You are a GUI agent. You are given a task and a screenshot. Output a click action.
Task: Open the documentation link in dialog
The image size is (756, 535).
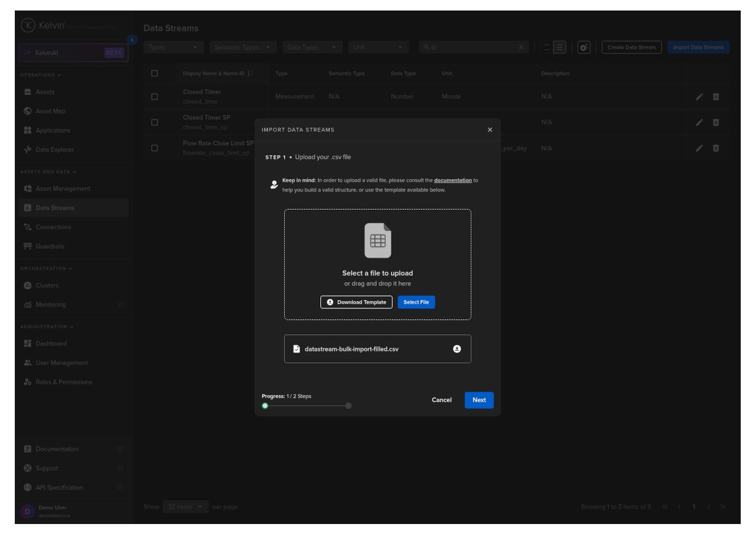[452, 181]
